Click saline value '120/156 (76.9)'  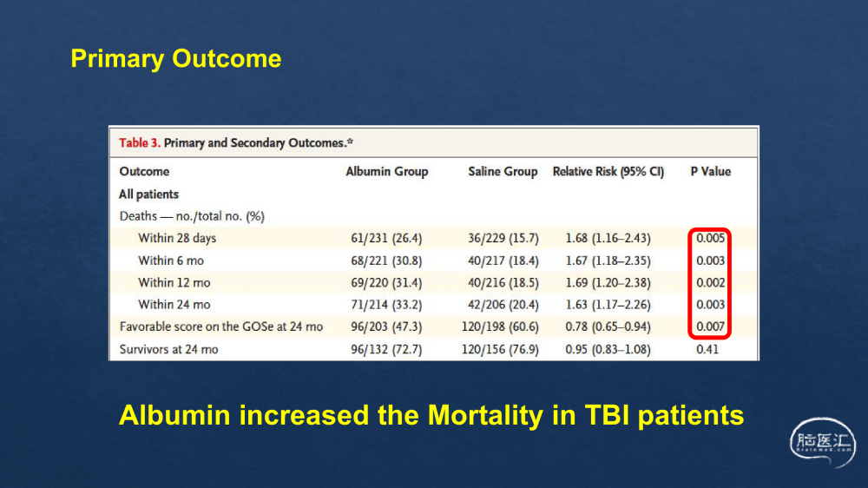(500, 350)
